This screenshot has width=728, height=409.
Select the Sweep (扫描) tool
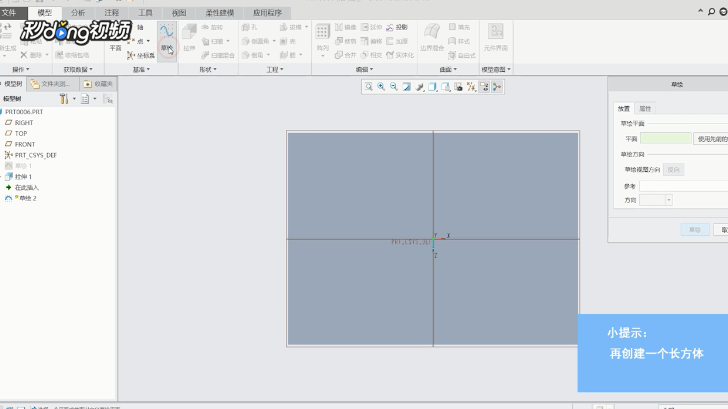click(215, 41)
